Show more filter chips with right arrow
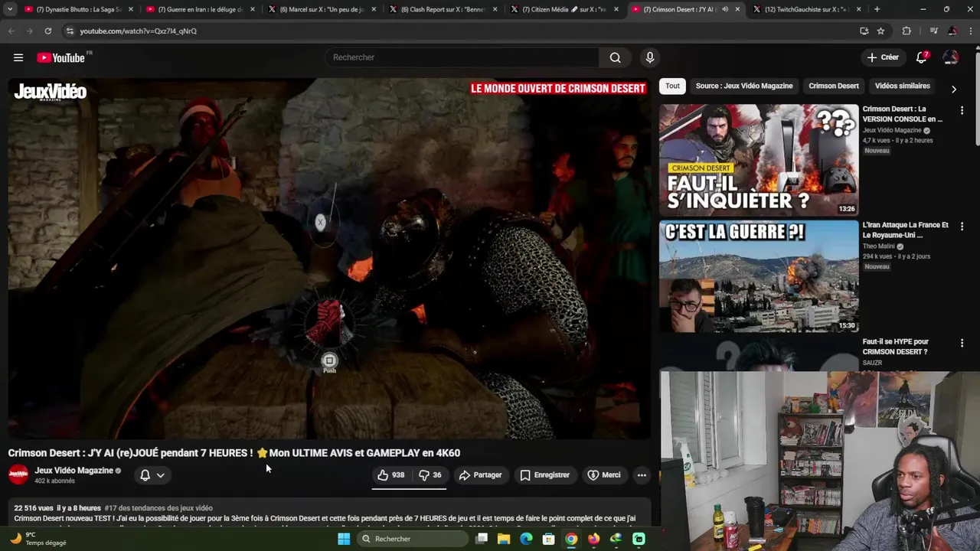This screenshot has width=980, height=551. coord(953,89)
